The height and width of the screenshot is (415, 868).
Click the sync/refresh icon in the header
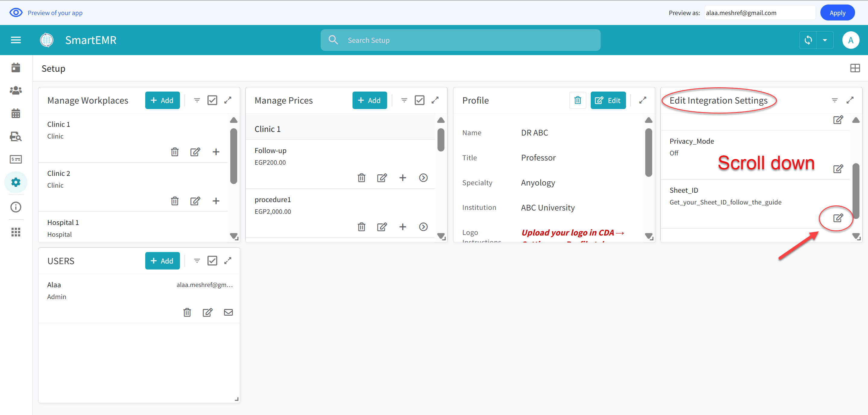808,40
